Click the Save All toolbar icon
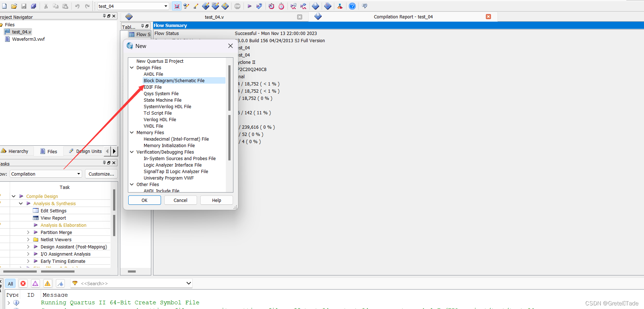 [x=33, y=6]
